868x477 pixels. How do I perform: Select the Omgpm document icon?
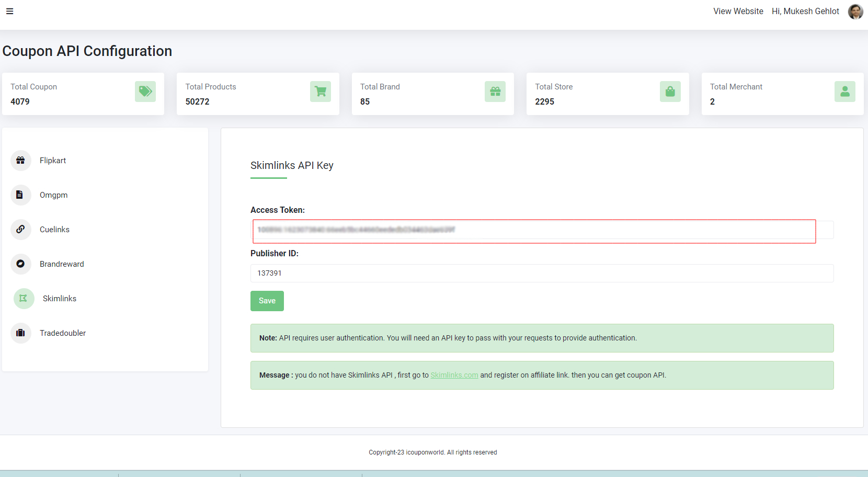[x=20, y=195]
